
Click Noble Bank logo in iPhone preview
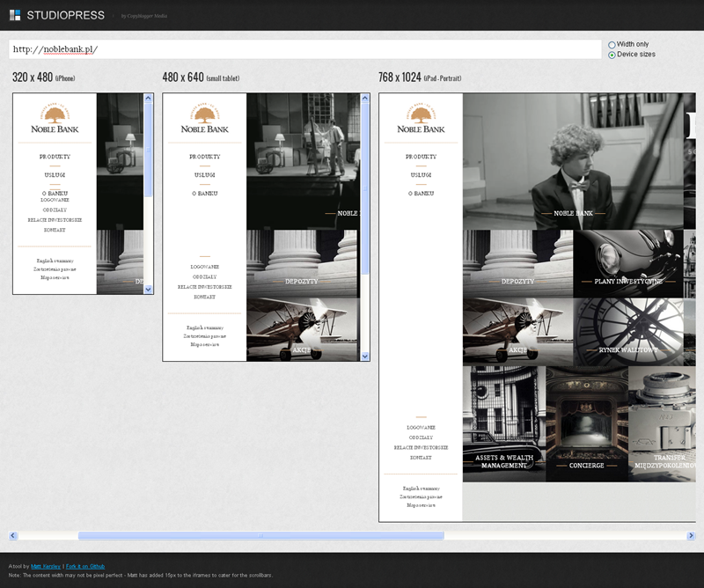click(55, 118)
